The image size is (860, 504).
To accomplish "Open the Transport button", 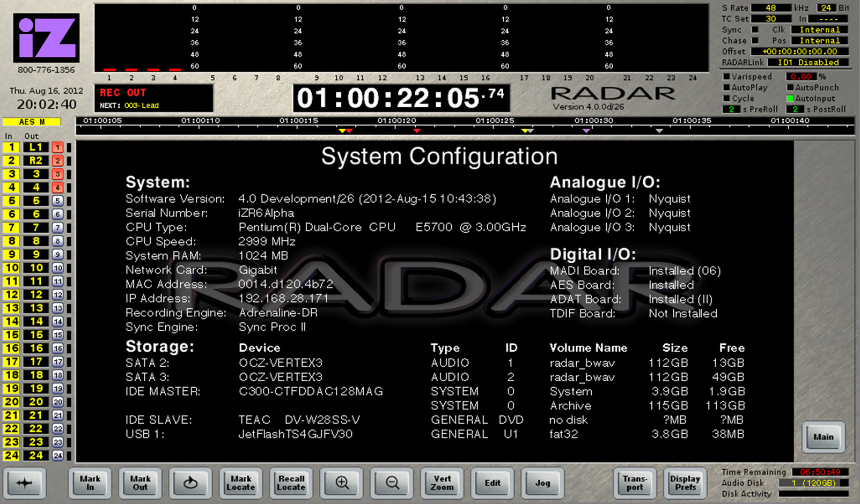I will click(635, 483).
